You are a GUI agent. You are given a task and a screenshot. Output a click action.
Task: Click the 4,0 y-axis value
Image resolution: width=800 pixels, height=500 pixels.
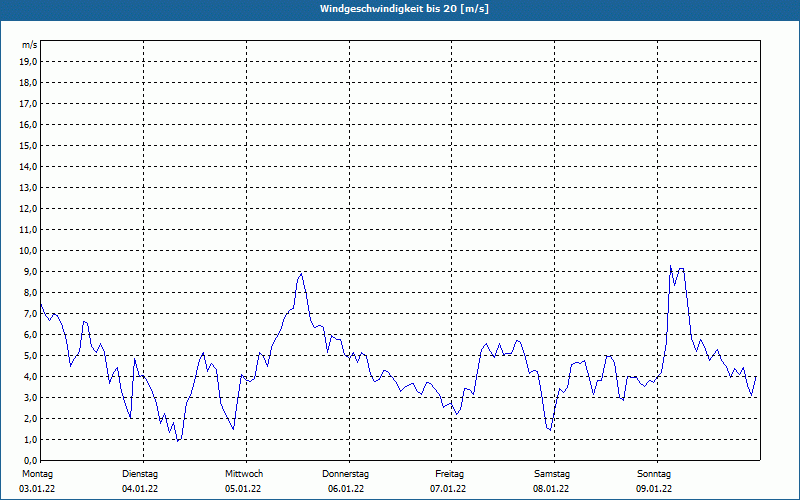30,377
